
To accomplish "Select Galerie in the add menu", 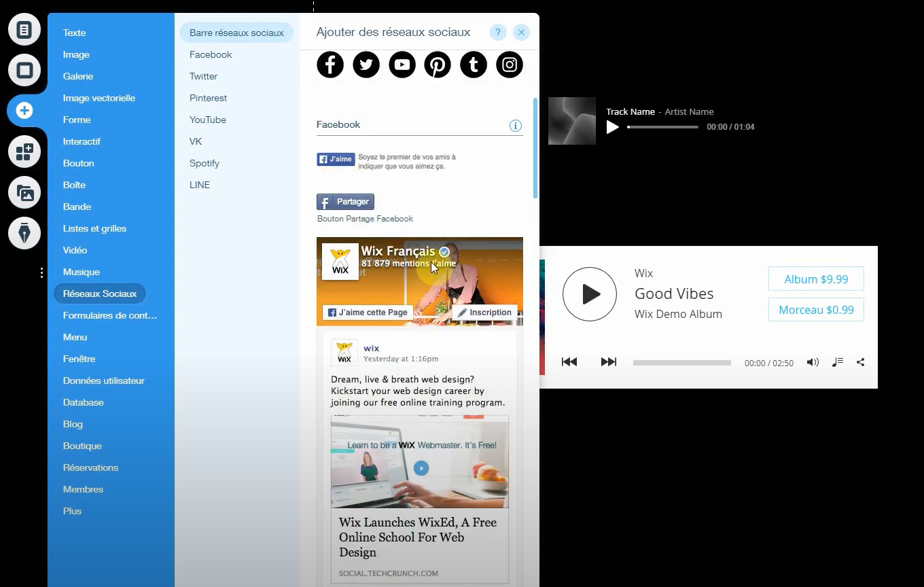I will (78, 76).
